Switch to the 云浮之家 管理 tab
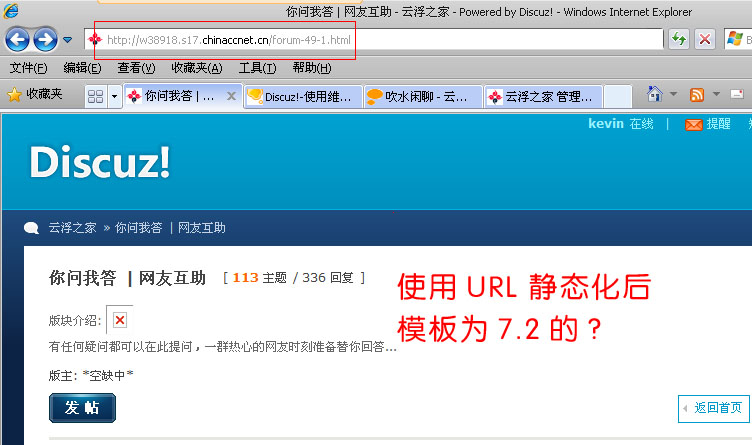Viewport: 752px width, 445px height. (x=543, y=97)
